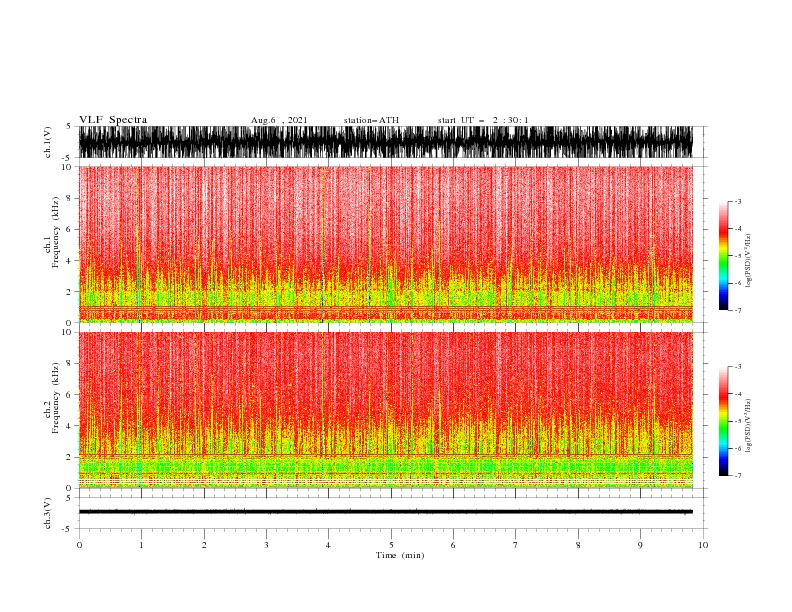
Task: Click the time axis tick label '7'
Action: pos(516,545)
